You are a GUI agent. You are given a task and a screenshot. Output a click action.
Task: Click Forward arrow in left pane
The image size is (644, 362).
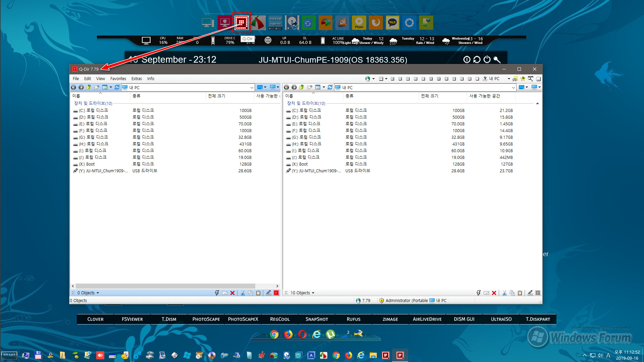pos(81,87)
